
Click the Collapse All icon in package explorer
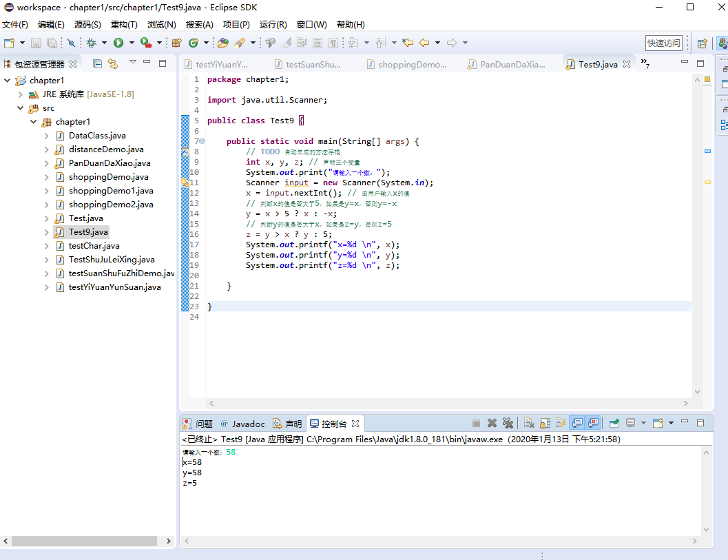[x=97, y=63]
